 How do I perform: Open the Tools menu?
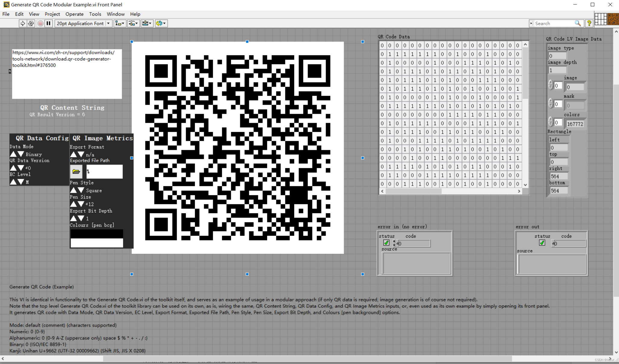tap(95, 14)
